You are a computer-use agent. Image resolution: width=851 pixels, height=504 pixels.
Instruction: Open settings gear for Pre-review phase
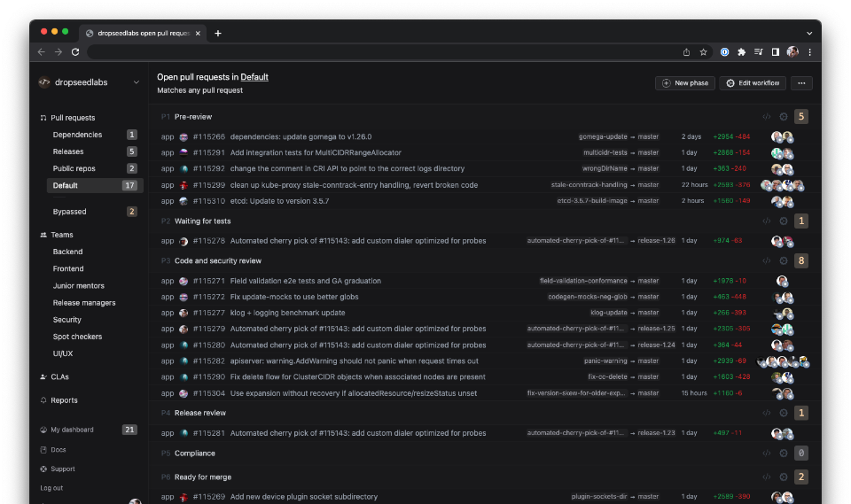[784, 117]
